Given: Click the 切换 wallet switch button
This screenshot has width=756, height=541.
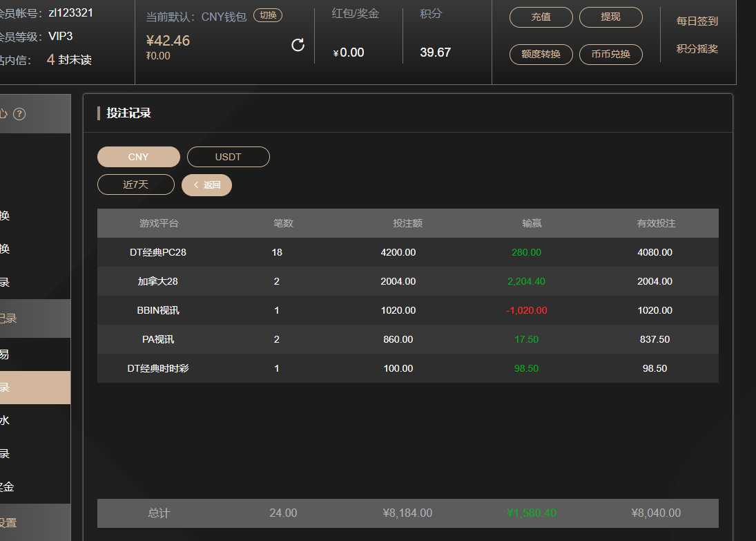Looking at the screenshot, I should pyautogui.click(x=268, y=15).
